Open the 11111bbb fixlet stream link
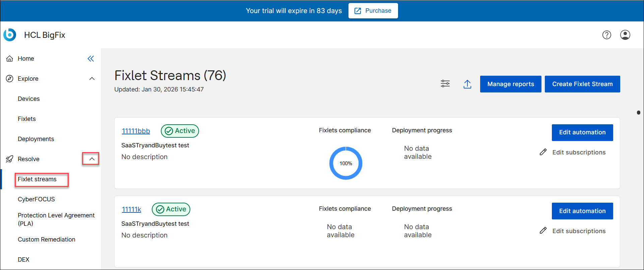The width and height of the screenshot is (644, 270). pyautogui.click(x=136, y=131)
